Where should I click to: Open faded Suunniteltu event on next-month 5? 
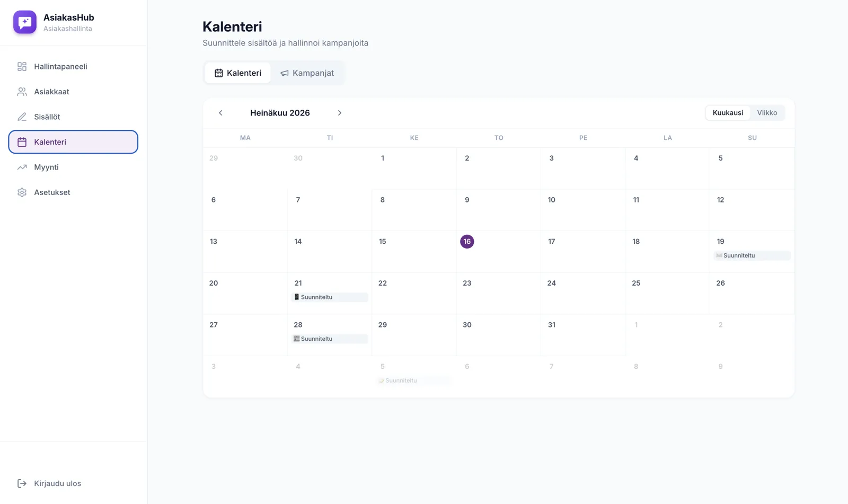(x=414, y=381)
